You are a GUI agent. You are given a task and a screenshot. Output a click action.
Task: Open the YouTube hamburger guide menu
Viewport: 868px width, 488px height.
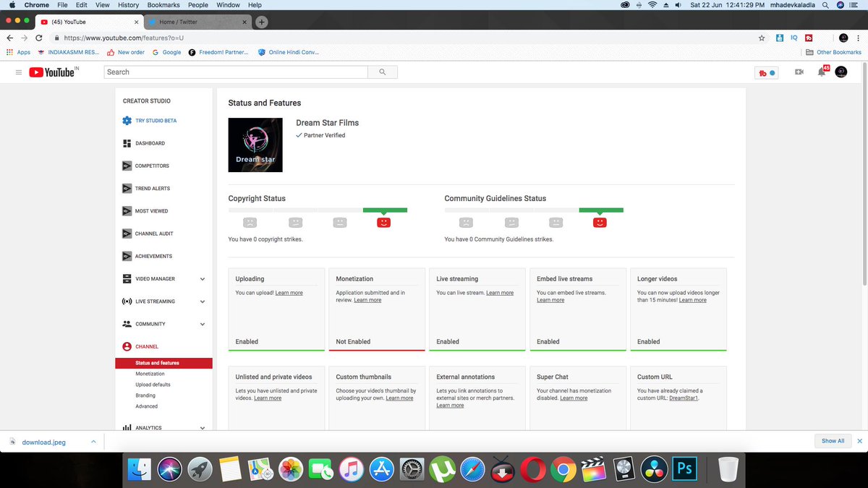click(x=18, y=72)
